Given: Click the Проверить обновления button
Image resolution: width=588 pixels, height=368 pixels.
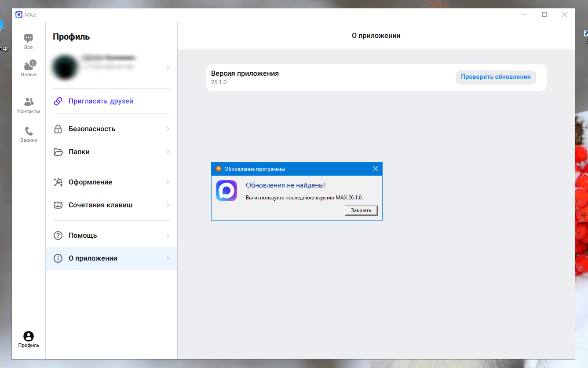Looking at the screenshot, I should tap(496, 77).
